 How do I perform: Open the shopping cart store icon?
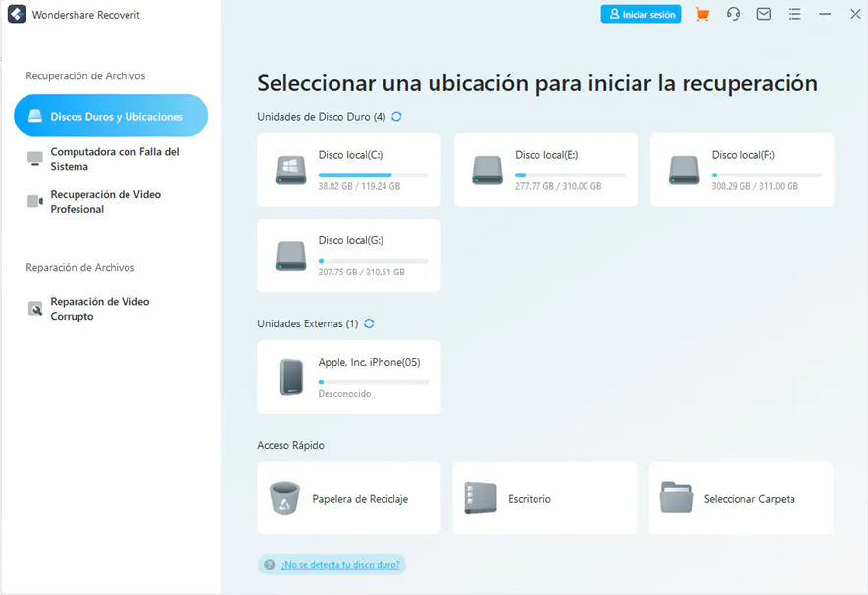click(702, 15)
